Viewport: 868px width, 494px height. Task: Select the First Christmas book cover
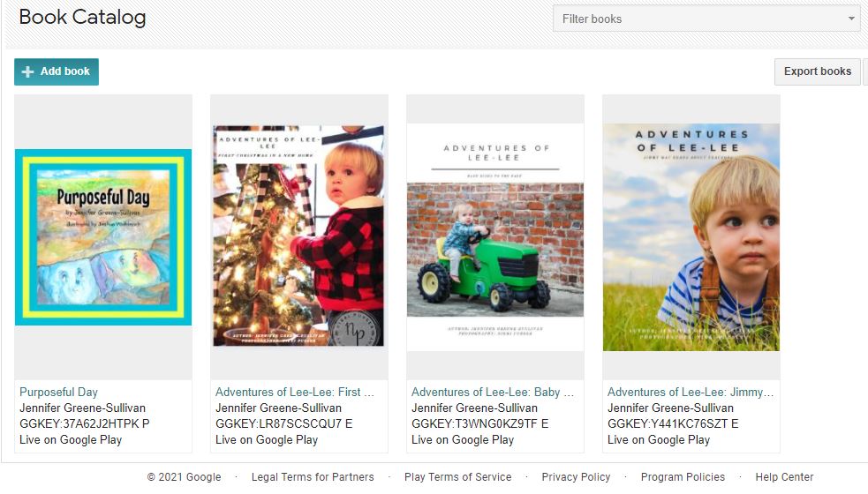tap(299, 236)
